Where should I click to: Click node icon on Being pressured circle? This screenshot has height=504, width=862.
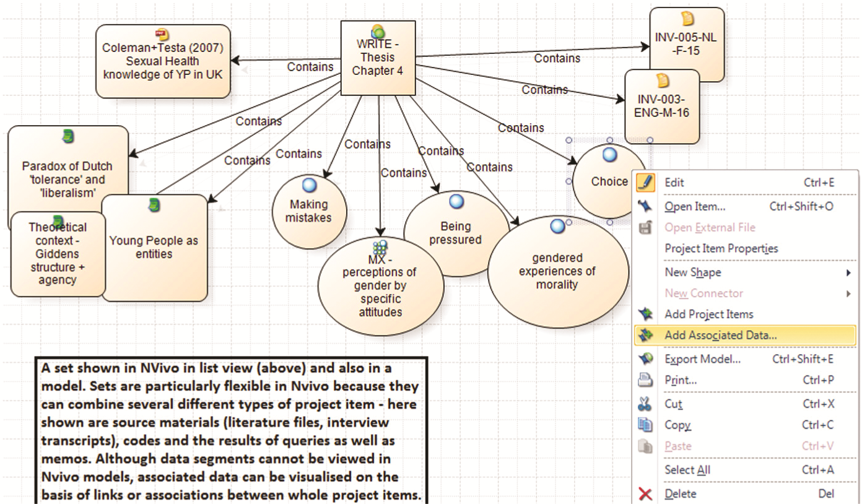tap(456, 202)
